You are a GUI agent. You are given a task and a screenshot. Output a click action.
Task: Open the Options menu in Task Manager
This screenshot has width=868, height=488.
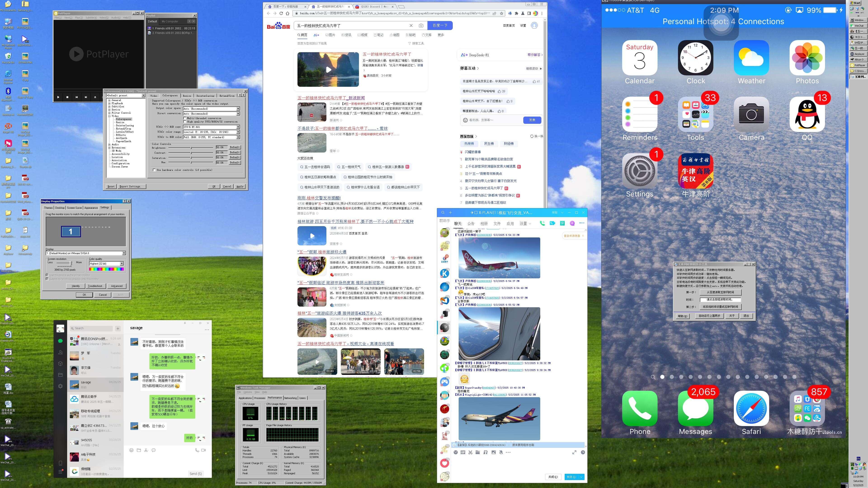coord(248,392)
